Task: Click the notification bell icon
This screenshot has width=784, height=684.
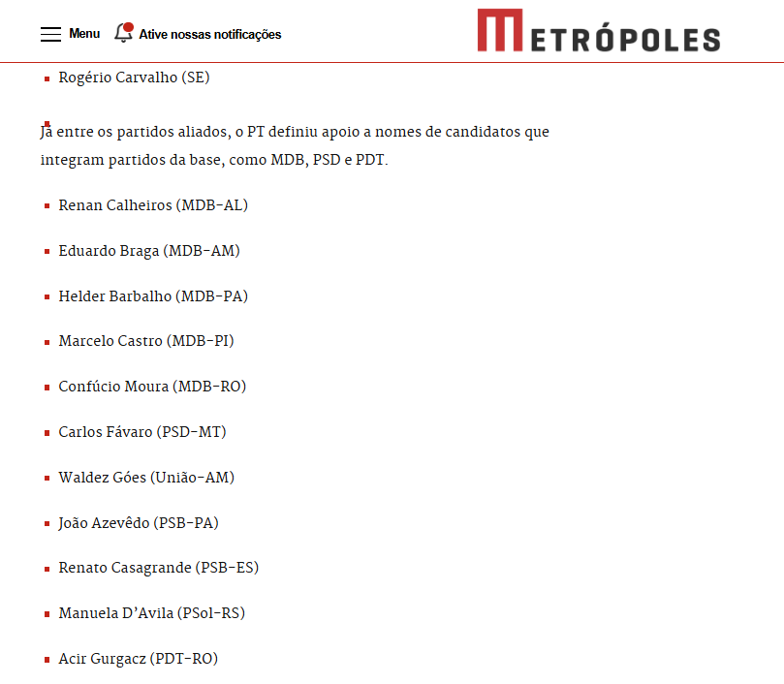Action: click(123, 33)
